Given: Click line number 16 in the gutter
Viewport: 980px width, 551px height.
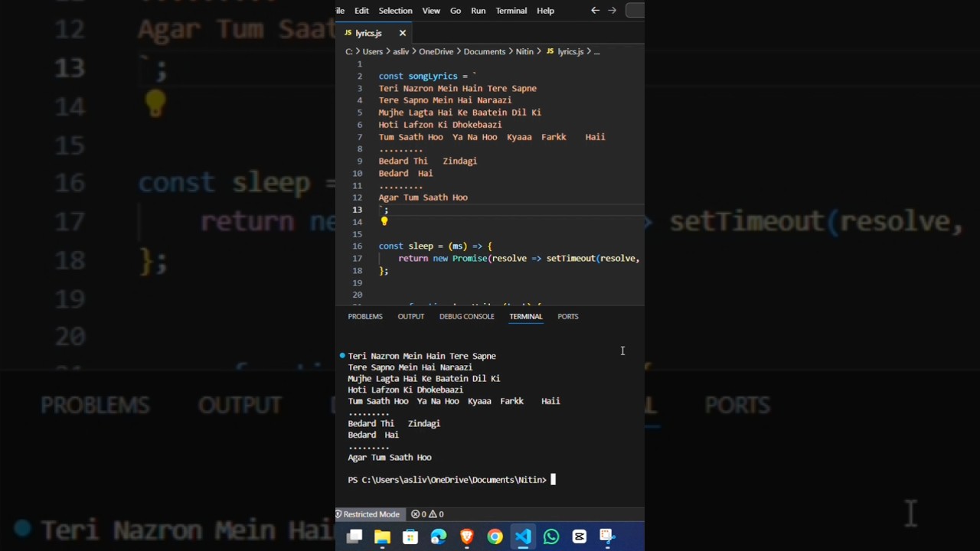Looking at the screenshot, I should 358,246.
